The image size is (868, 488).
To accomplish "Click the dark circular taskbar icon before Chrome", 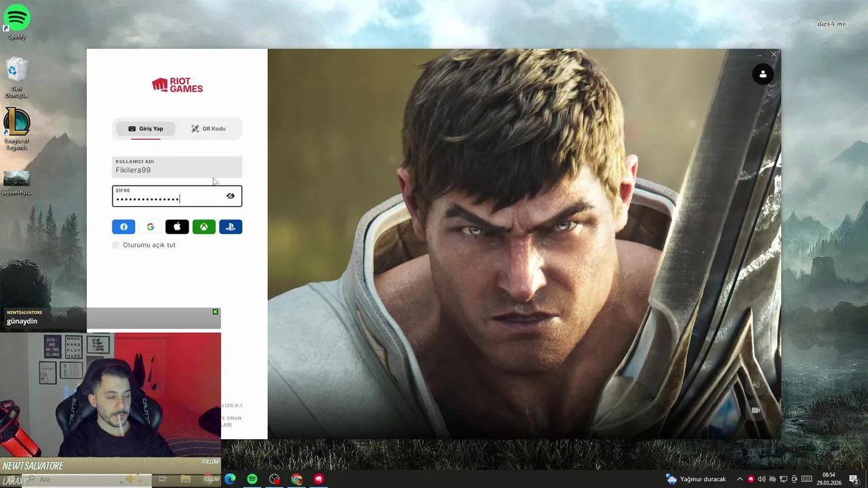I will point(275,479).
